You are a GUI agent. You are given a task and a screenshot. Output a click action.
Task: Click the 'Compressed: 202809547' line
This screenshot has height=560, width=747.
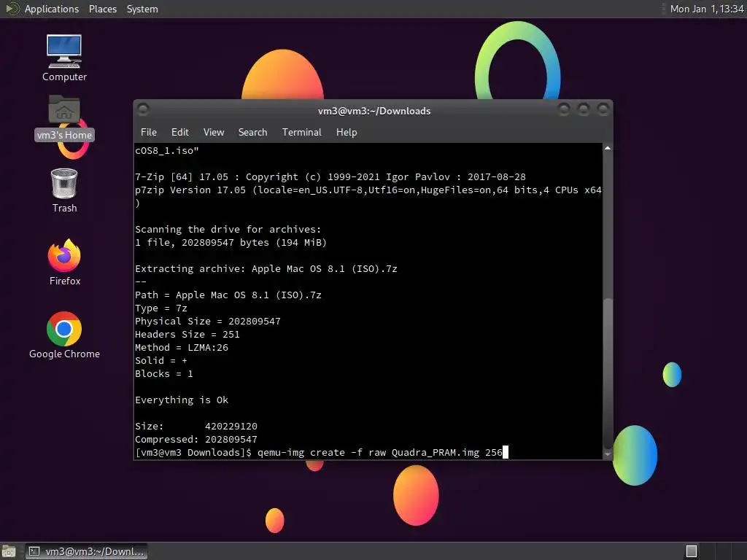pos(196,440)
